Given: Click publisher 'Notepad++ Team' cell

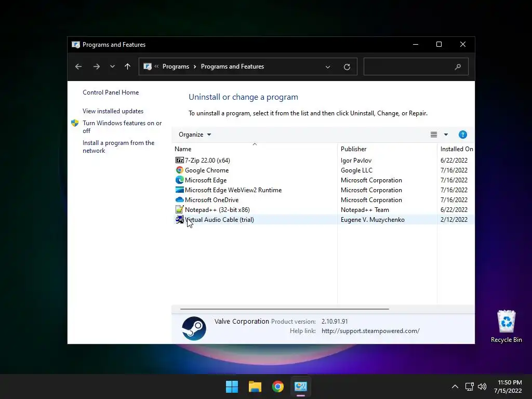Looking at the screenshot, I should (365, 210).
